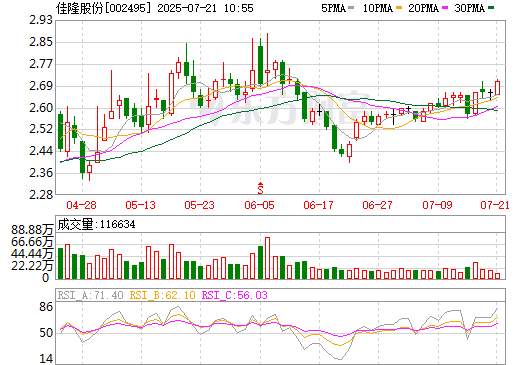The height and width of the screenshot is (365, 520).
Task: Click the RSI_B:62.10 indicator label
Action: pyautogui.click(x=162, y=295)
